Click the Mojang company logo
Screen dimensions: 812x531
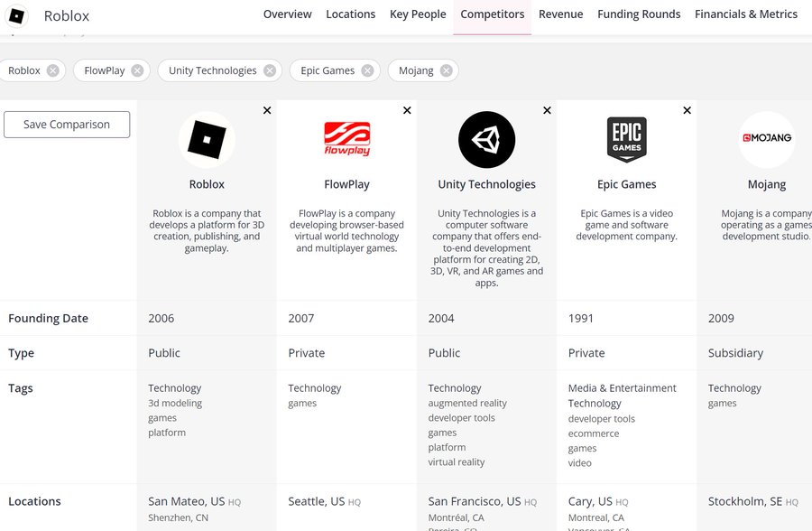[x=767, y=139]
